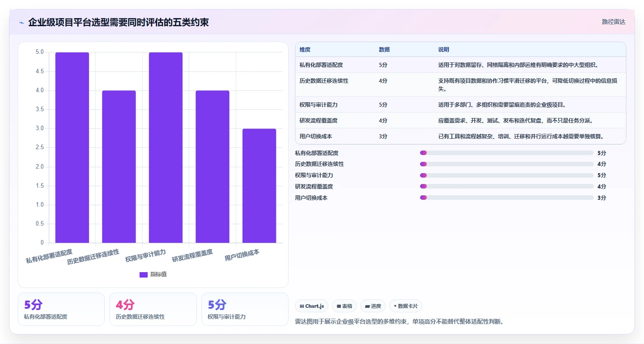644x344 pixels.
Task: Click the 5分 权限与审计能力 data card
Action: click(x=245, y=309)
